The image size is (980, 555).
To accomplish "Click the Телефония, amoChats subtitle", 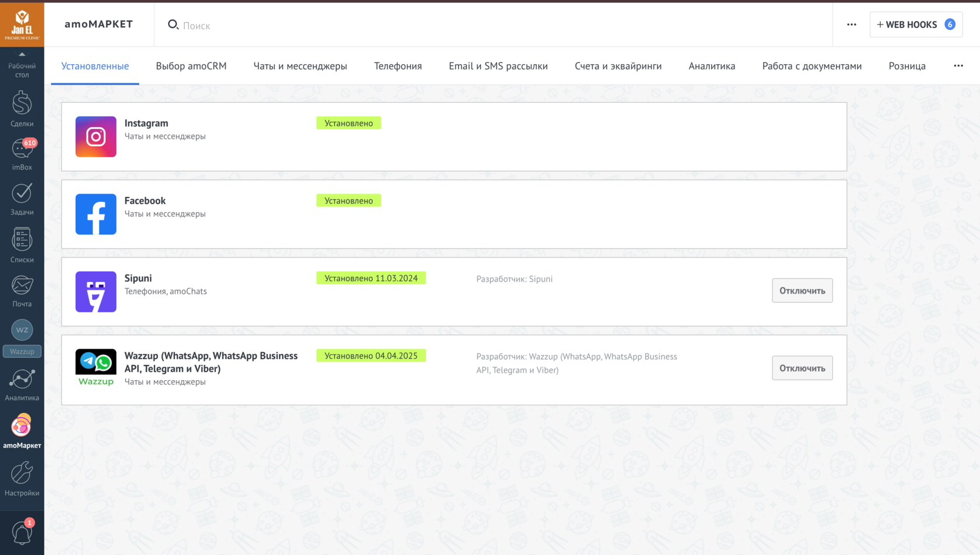I will tap(166, 291).
